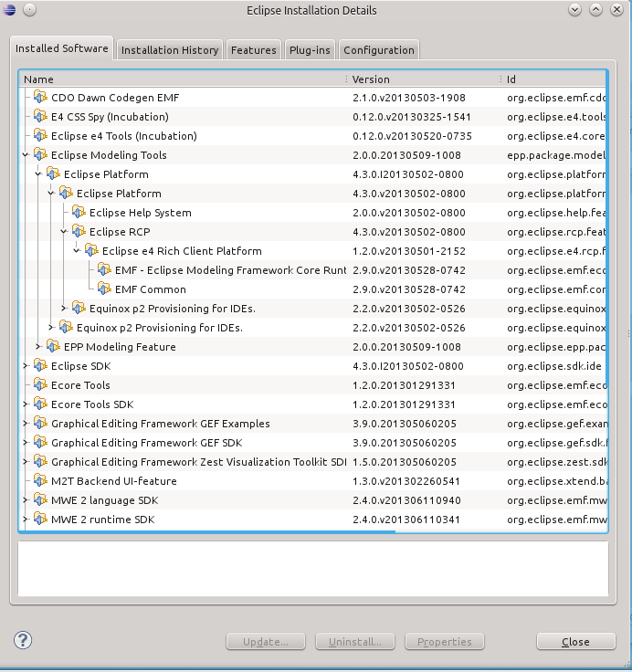The width and height of the screenshot is (632, 672).
Task: Sort by the Version column header
Action: pyautogui.click(x=424, y=79)
